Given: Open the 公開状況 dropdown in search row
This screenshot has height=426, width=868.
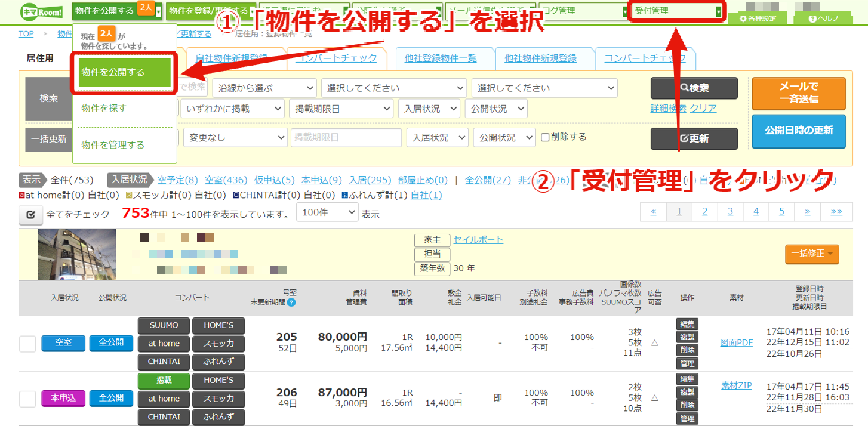Looking at the screenshot, I should pos(496,109).
